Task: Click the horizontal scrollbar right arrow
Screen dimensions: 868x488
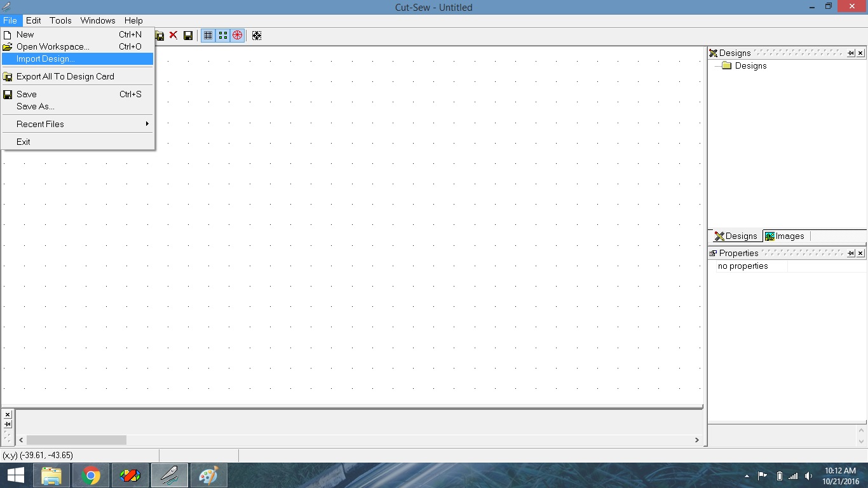Action: click(x=696, y=439)
